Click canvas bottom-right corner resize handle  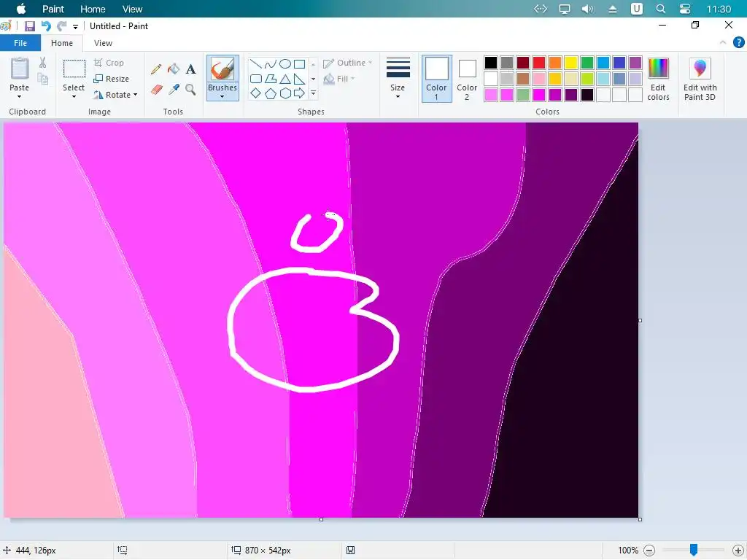[x=640, y=519]
